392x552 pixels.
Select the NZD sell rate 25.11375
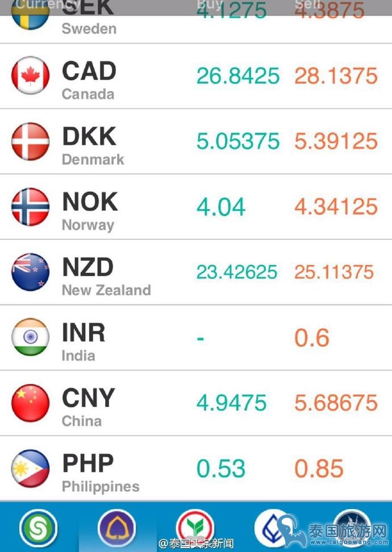click(x=334, y=272)
